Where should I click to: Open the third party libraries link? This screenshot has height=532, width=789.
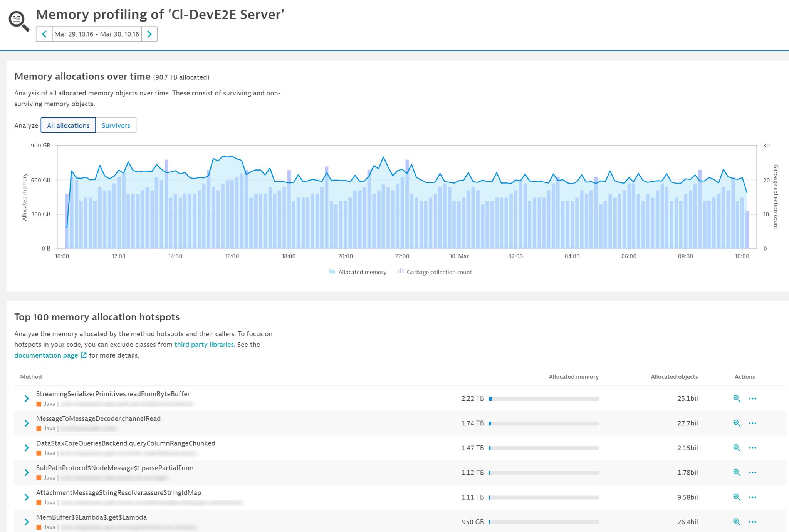204,345
